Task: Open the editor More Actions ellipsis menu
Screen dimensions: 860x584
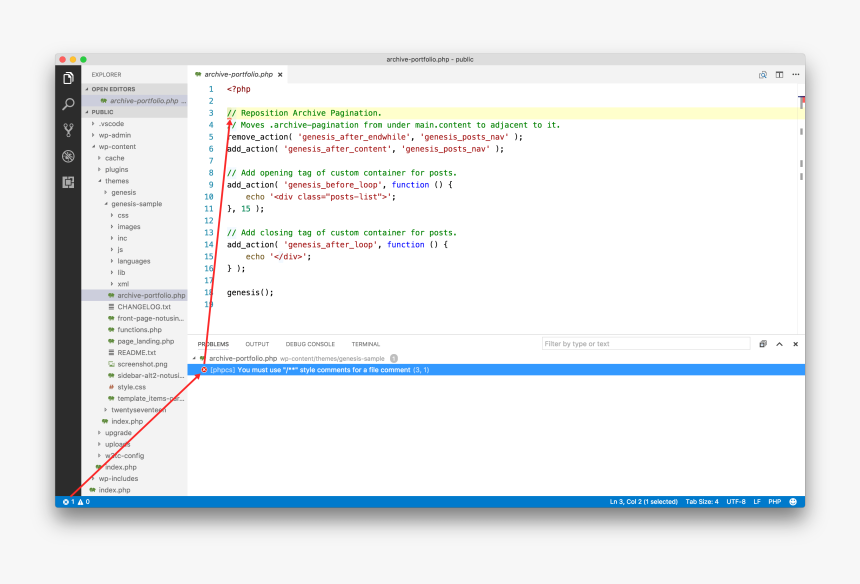Action: [795, 75]
